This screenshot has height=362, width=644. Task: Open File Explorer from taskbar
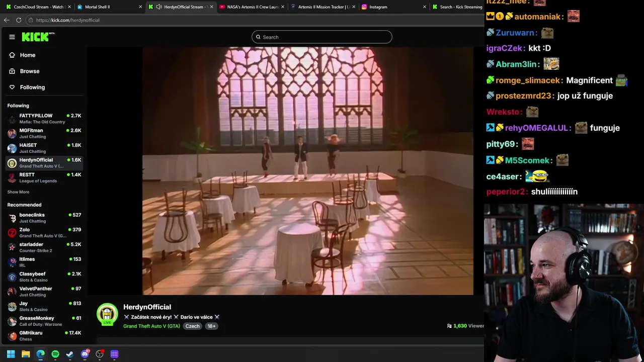coord(26,354)
